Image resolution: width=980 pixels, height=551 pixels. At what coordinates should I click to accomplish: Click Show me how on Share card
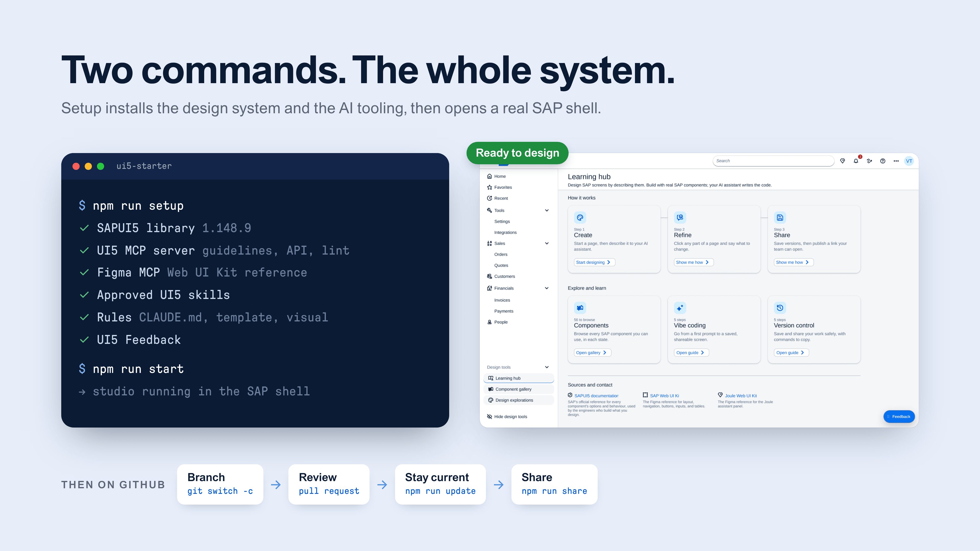(794, 262)
